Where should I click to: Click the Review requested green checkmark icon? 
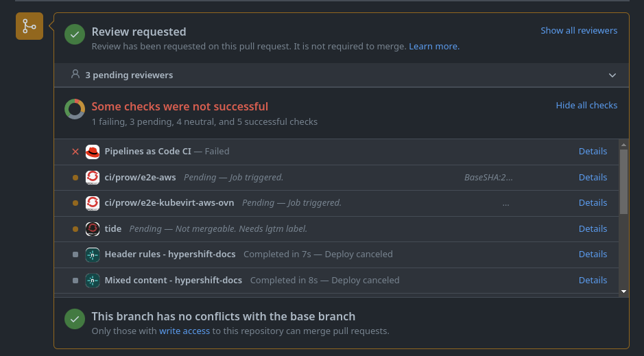coord(75,34)
